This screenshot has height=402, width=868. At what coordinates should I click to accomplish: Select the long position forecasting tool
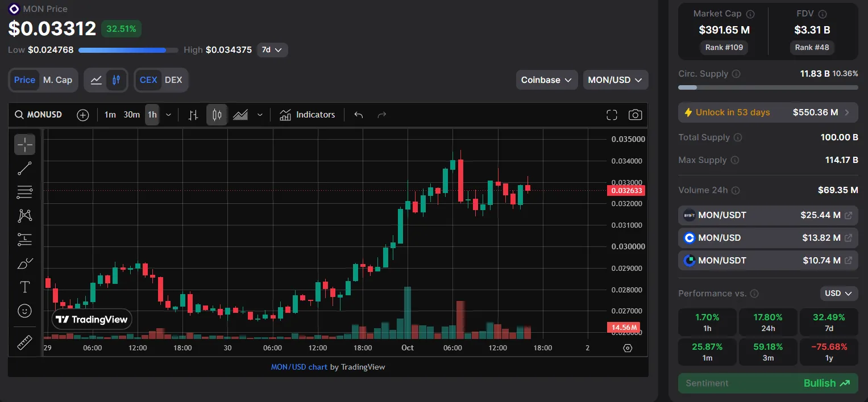(24, 240)
